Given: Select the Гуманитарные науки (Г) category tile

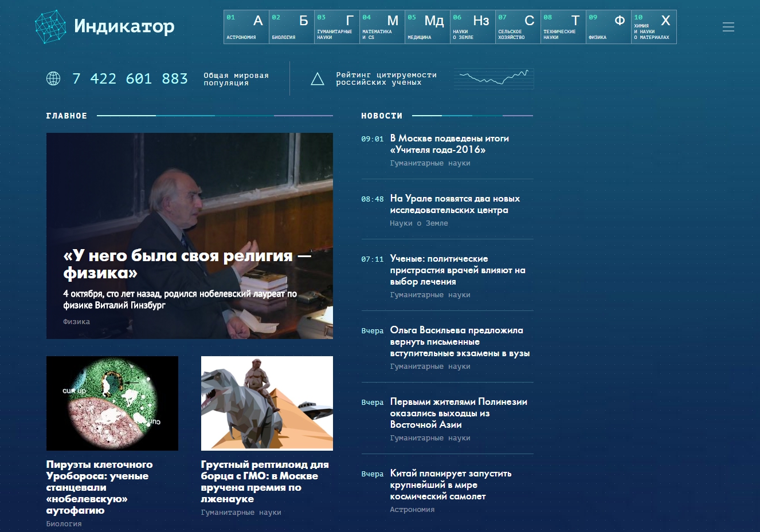Looking at the screenshot, I should [337, 27].
